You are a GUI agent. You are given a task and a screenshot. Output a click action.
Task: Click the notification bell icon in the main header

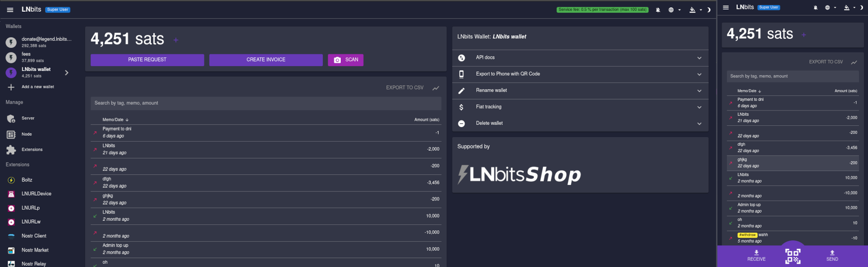(x=658, y=10)
